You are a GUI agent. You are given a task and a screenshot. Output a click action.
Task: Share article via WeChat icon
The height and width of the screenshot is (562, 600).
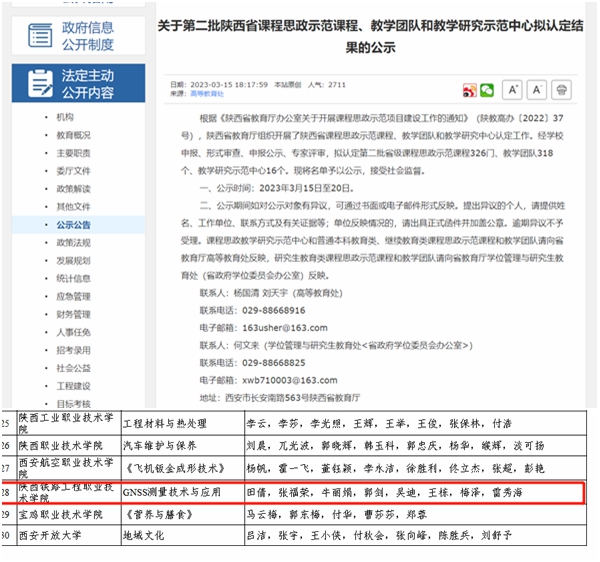tap(487, 89)
